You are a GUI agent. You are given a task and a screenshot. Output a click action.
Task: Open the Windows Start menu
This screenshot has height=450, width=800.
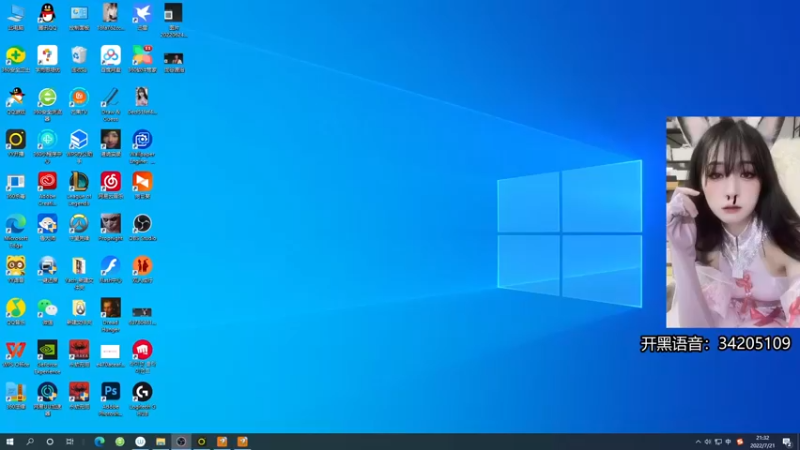point(10,441)
